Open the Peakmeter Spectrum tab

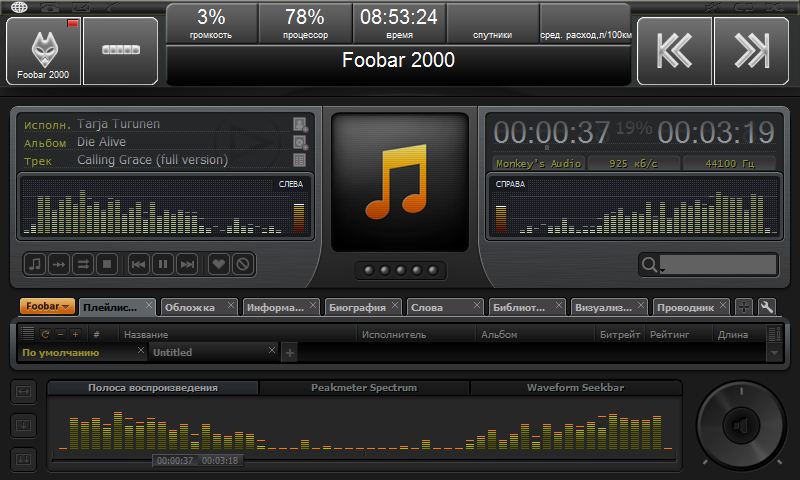363,387
